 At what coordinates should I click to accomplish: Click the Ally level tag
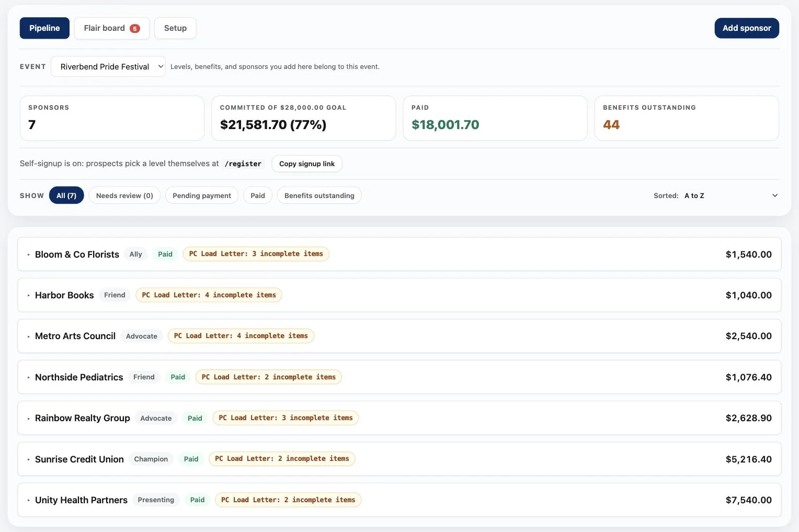pyautogui.click(x=136, y=255)
